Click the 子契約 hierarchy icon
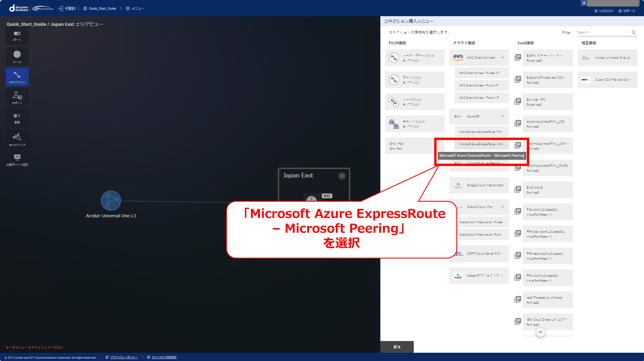 click(60, 9)
